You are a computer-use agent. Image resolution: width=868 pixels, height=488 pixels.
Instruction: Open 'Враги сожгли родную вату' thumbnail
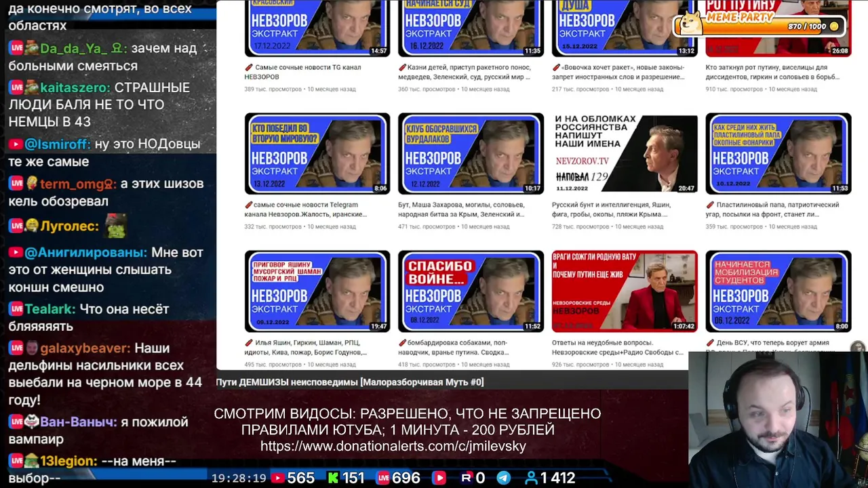pos(625,291)
